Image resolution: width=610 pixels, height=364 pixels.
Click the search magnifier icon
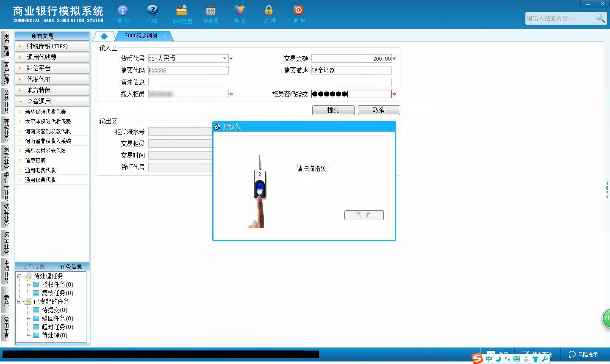pyautogui.click(x=600, y=18)
